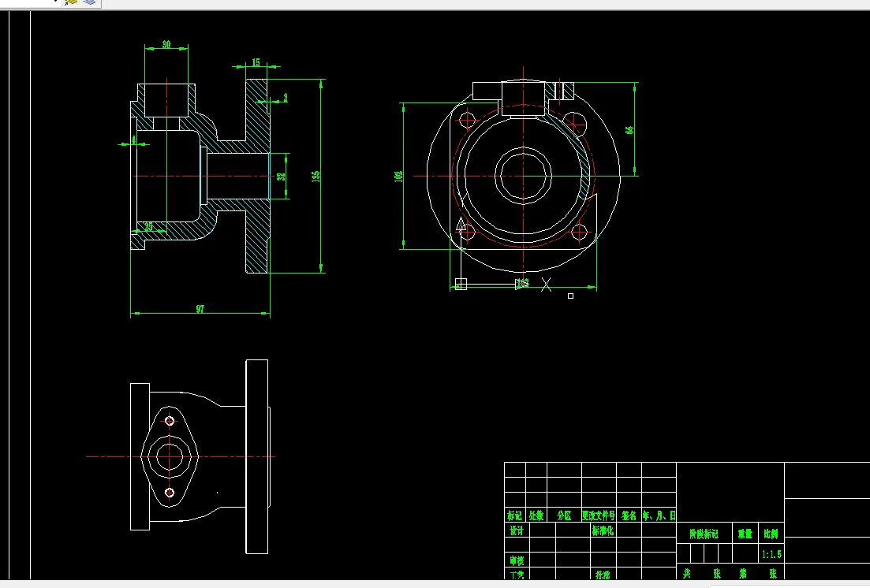Select the lower small hole in bottom view
870x588 pixels.
170,493
